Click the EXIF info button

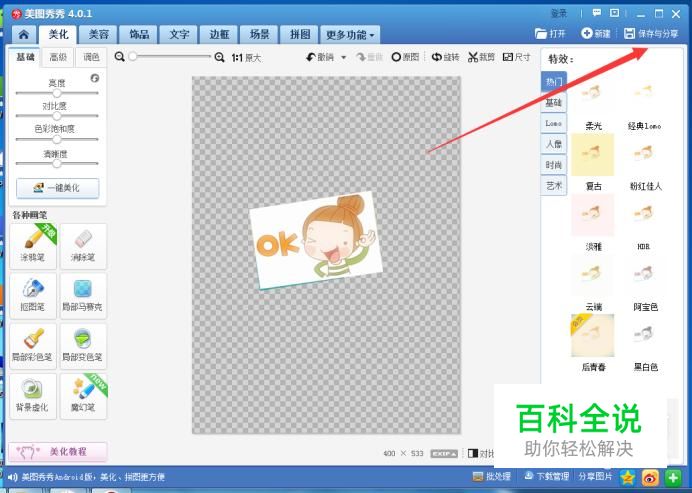(444, 454)
